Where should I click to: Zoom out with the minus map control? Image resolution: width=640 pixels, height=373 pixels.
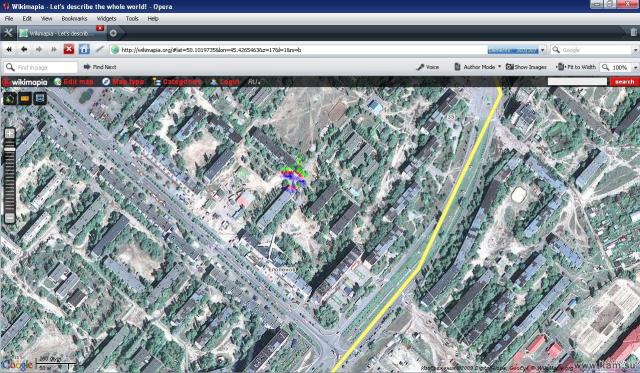pyautogui.click(x=10, y=218)
